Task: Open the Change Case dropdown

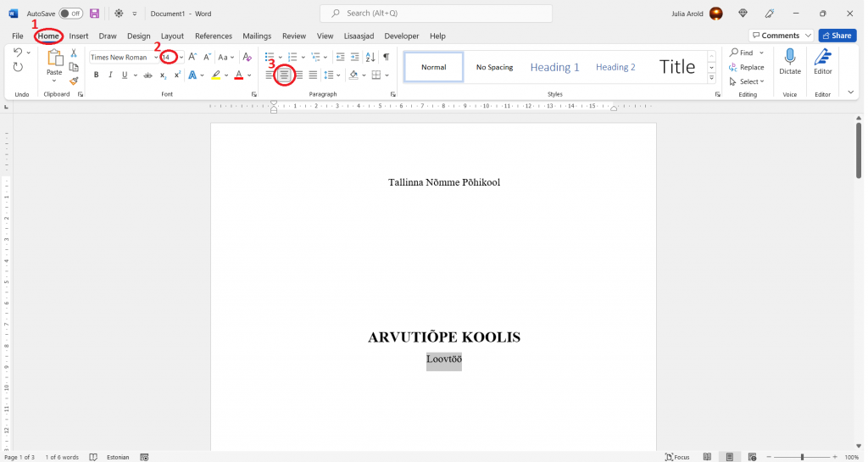Action: (x=225, y=57)
